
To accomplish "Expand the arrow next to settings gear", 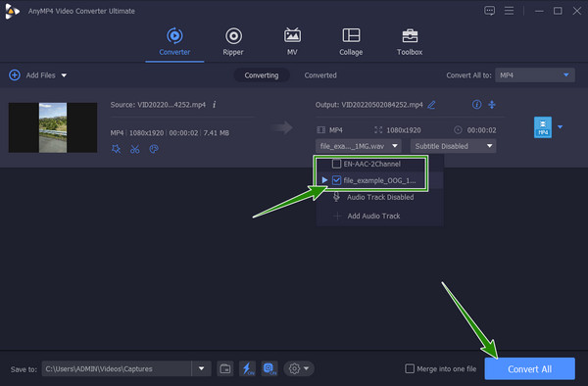I will tap(307, 368).
